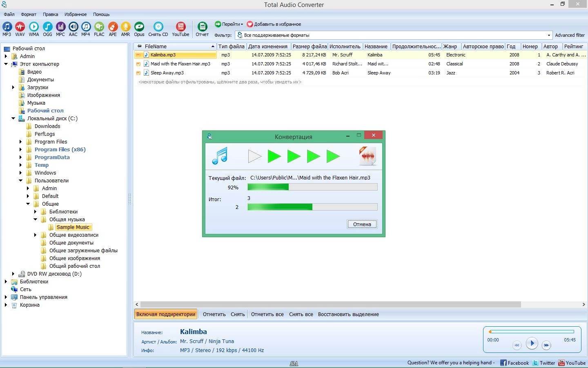The width and height of the screenshot is (588, 368).
Task: Open the Advanced filter link
Action: [570, 35]
